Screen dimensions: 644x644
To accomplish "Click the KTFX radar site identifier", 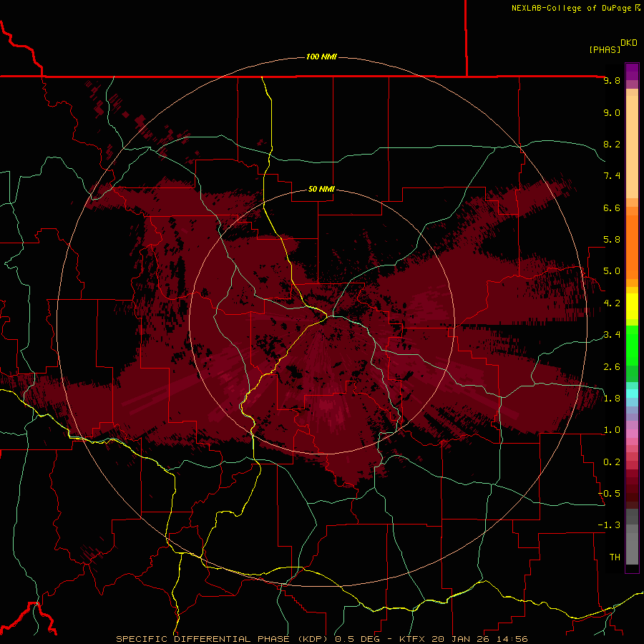I will click(x=411, y=639).
